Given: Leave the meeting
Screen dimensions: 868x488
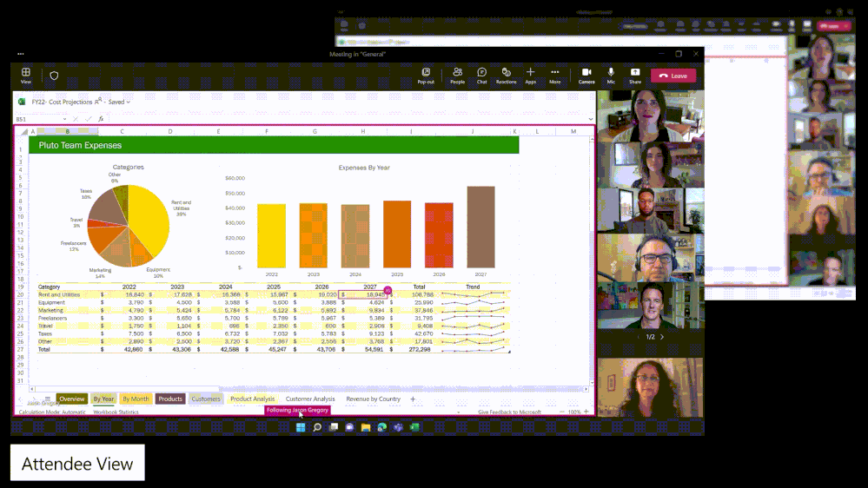Looking at the screenshot, I should (x=673, y=76).
